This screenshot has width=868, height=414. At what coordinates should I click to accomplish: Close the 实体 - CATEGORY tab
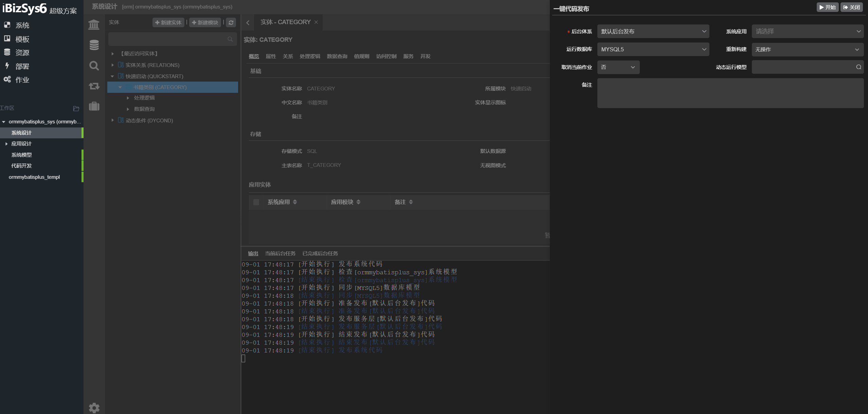click(x=316, y=22)
